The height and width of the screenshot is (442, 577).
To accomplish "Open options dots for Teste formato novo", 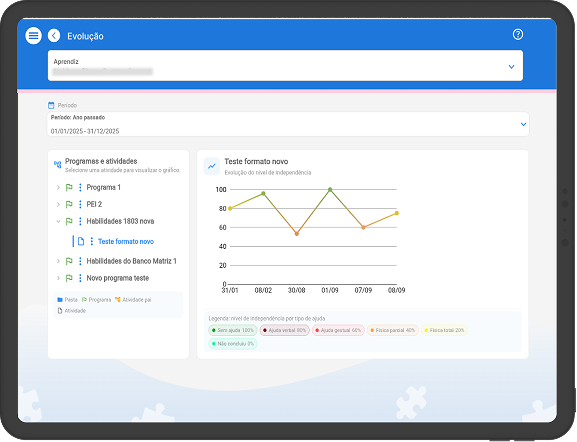I will tap(92, 241).
